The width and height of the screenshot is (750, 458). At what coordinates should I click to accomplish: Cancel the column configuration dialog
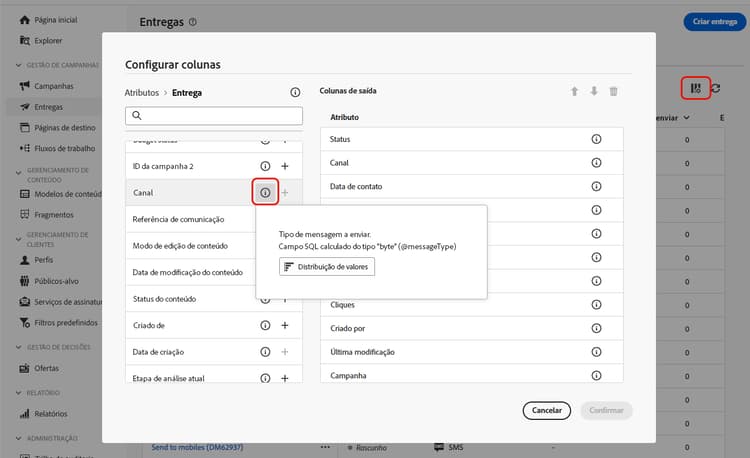[x=546, y=410]
